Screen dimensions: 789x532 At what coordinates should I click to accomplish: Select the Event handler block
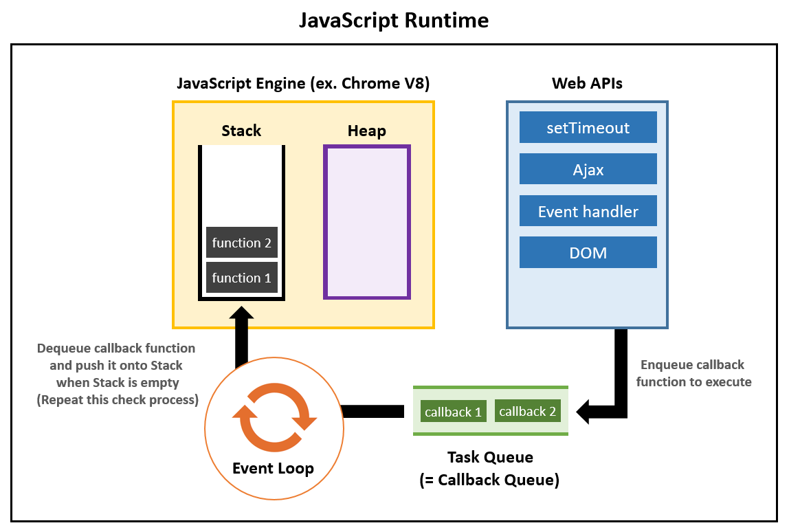tap(588, 210)
